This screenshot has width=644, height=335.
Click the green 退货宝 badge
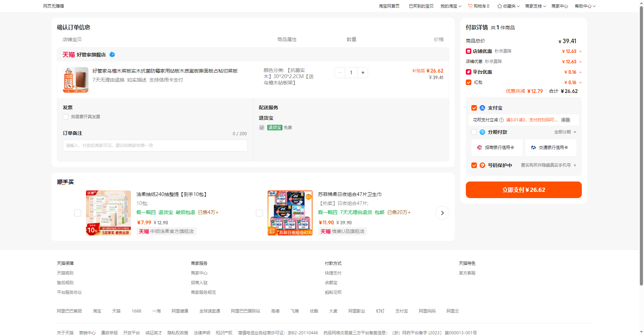[x=275, y=128]
